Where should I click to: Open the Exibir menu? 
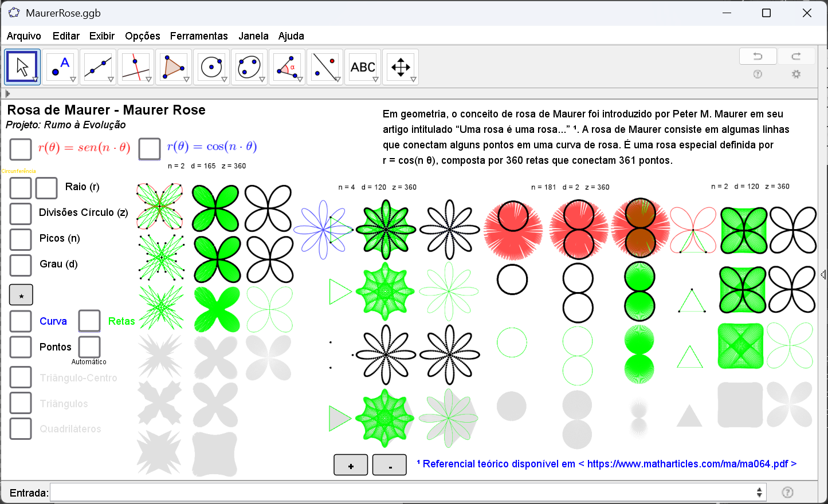tap(101, 36)
